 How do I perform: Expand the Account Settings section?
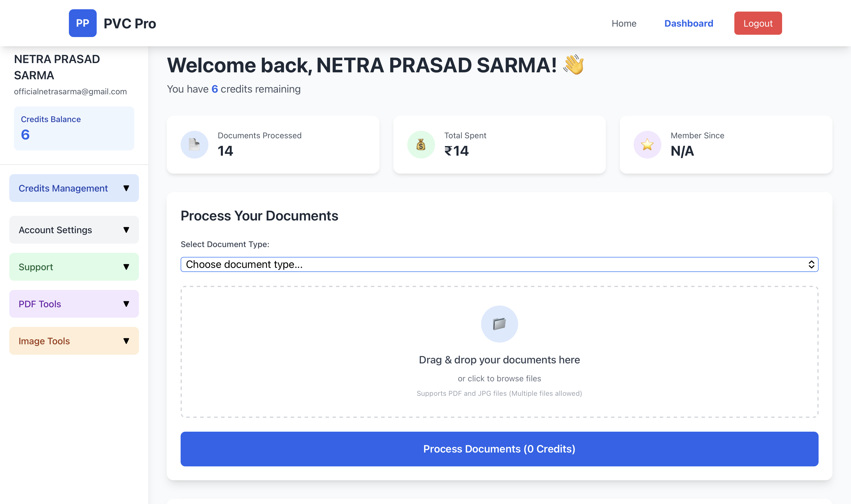74,230
